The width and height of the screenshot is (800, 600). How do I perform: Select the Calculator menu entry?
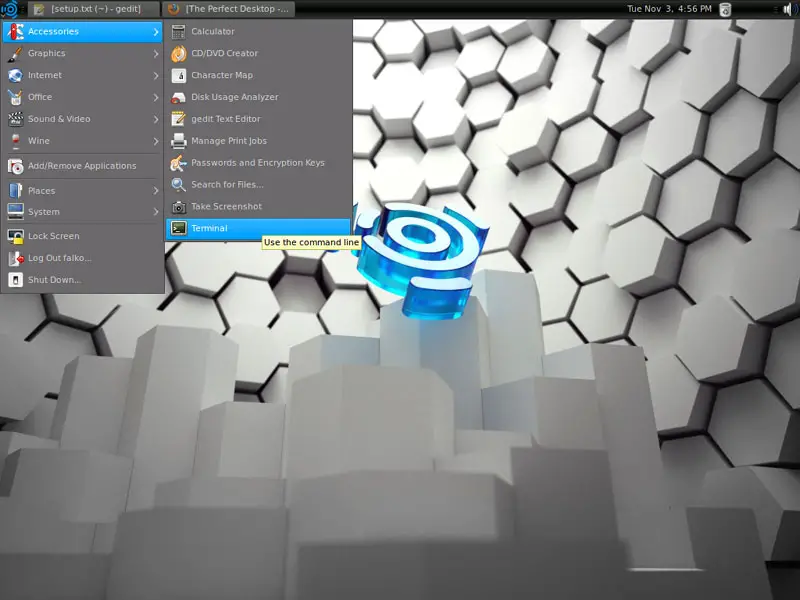click(258, 32)
